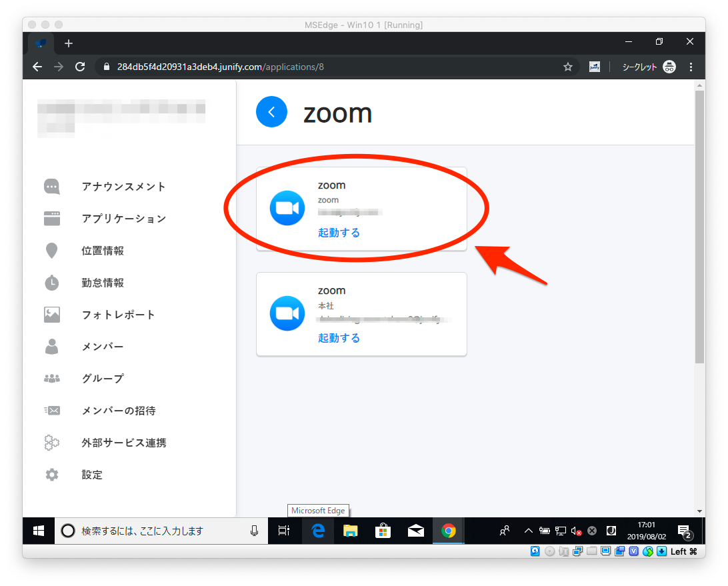
Task: Open the Junify extension icon
Action: (595, 67)
